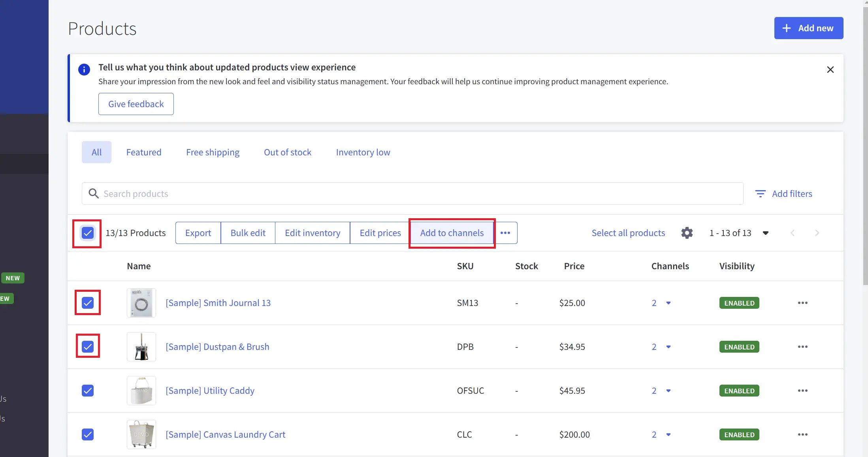The height and width of the screenshot is (457, 868).
Task: Click the Edit inventory icon button
Action: pos(312,232)
